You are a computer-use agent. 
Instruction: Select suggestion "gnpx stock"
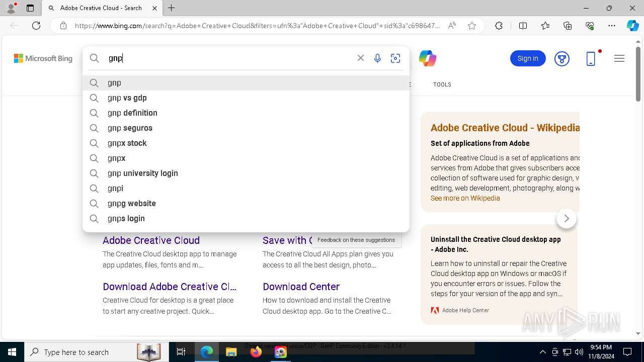pyautogui.click(x=246, y=143)
